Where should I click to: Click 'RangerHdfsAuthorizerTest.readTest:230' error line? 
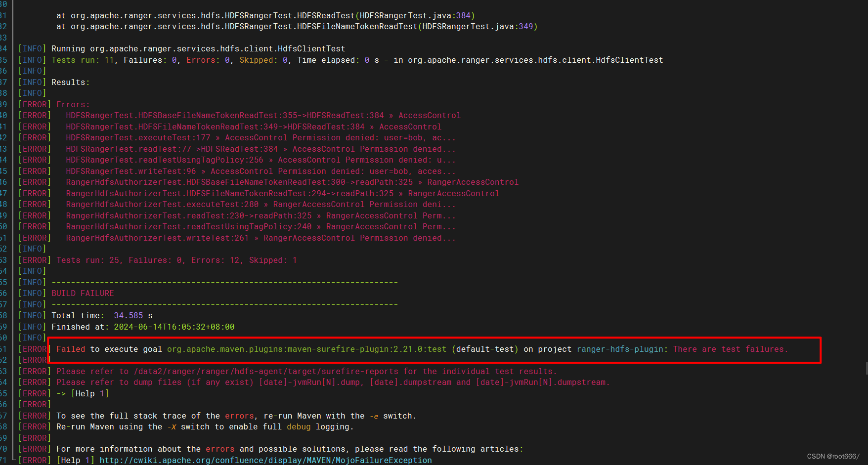pyautogui.click(x=260, y=216)
